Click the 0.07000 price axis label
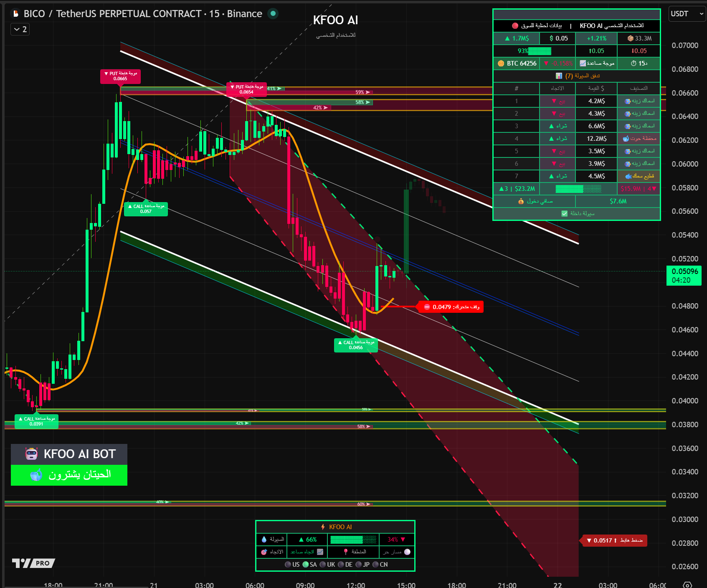 coord(685,45)
